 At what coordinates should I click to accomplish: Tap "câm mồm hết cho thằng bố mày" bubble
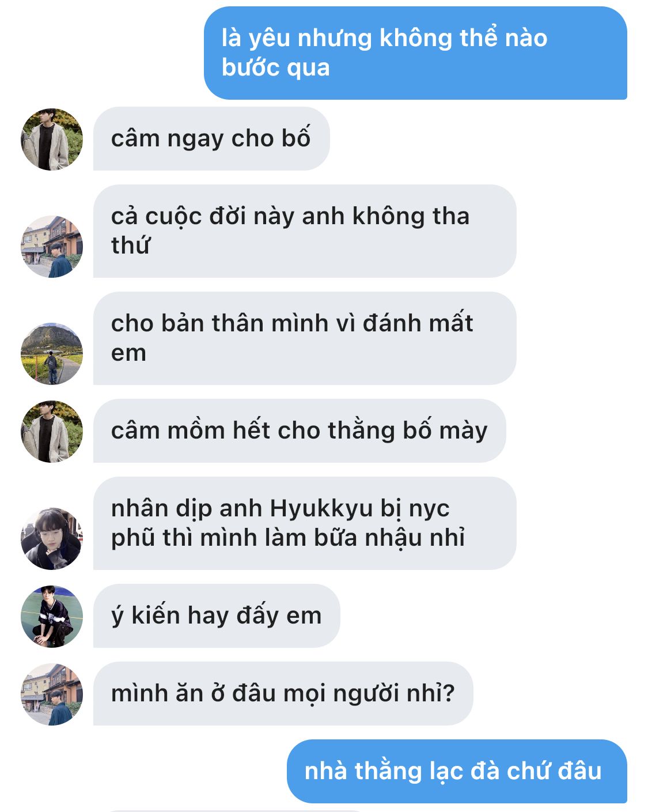[300, 431]
